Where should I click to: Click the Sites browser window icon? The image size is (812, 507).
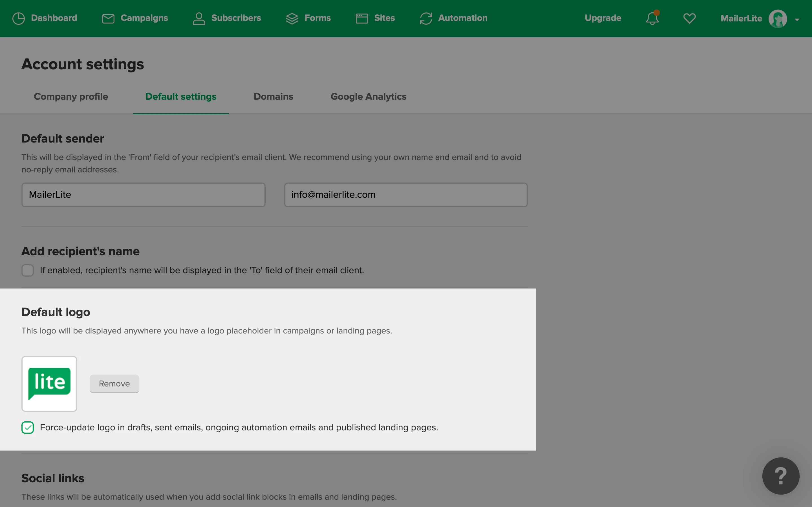coord(362,18)
